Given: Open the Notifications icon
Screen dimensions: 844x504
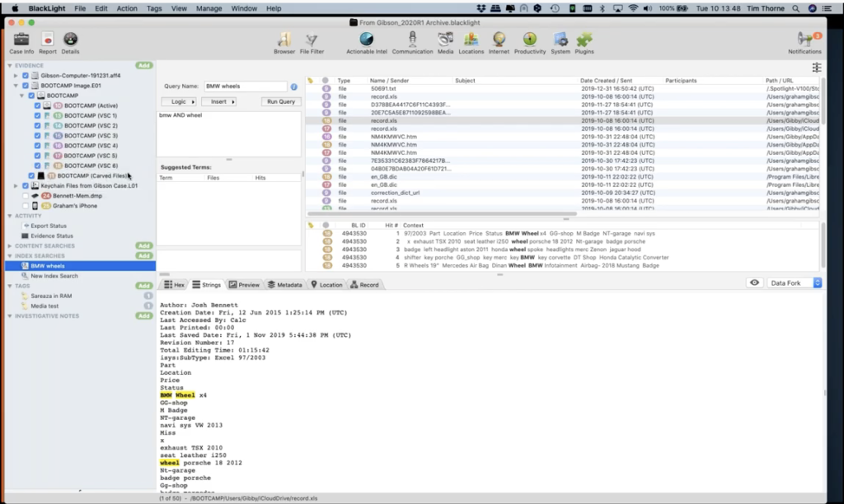Looking at the screenshot, I should point(804,43).
